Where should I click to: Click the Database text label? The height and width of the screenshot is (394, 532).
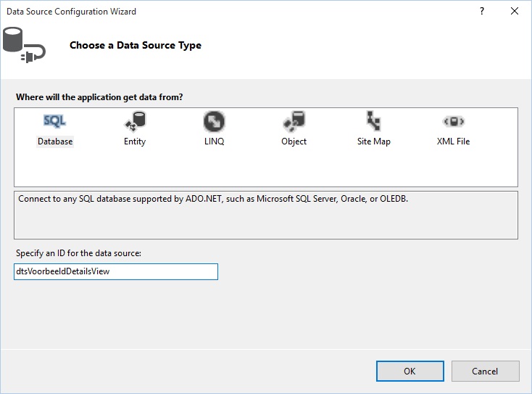point(55,141)
